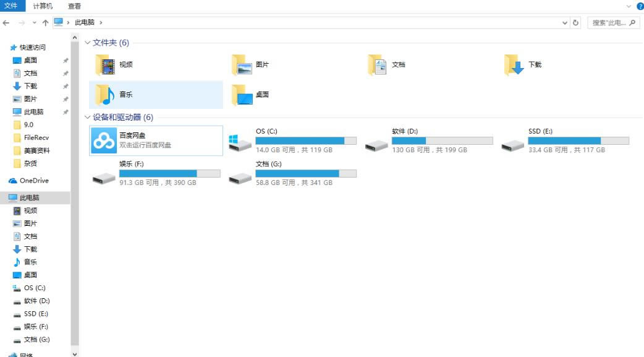
Task: Click the text 14.0 GB 可用，共 119 GB
Action: click(x=294, y=150)
